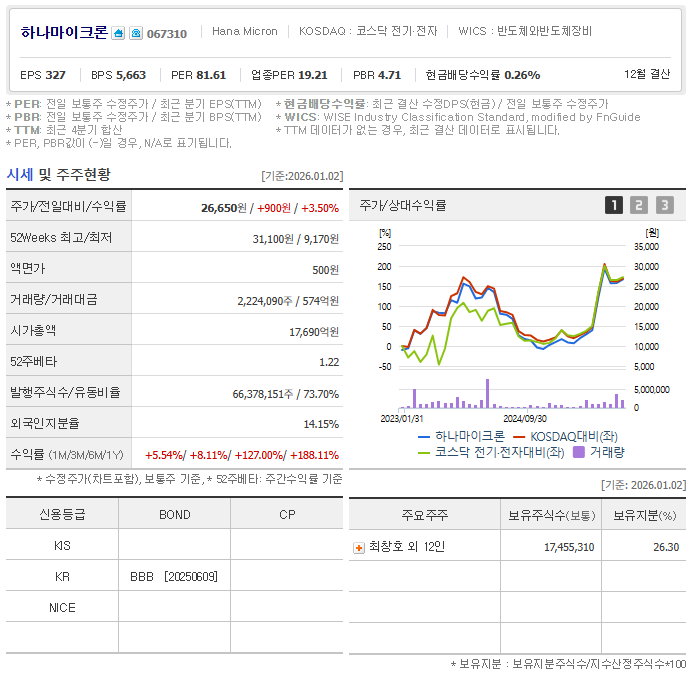The height and width of the screenshot is (684, 692).
Task: Click the NICE rating row label
Action: click(62, 608)
